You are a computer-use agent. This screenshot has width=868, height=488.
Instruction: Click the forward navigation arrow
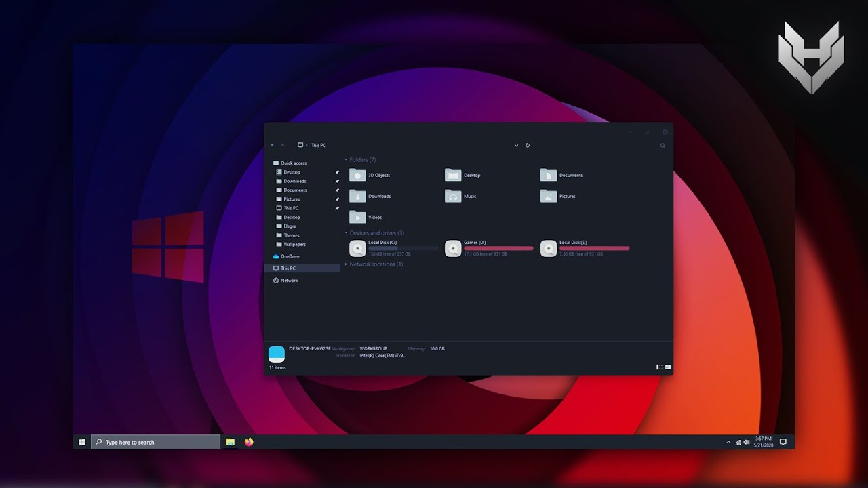283,145
